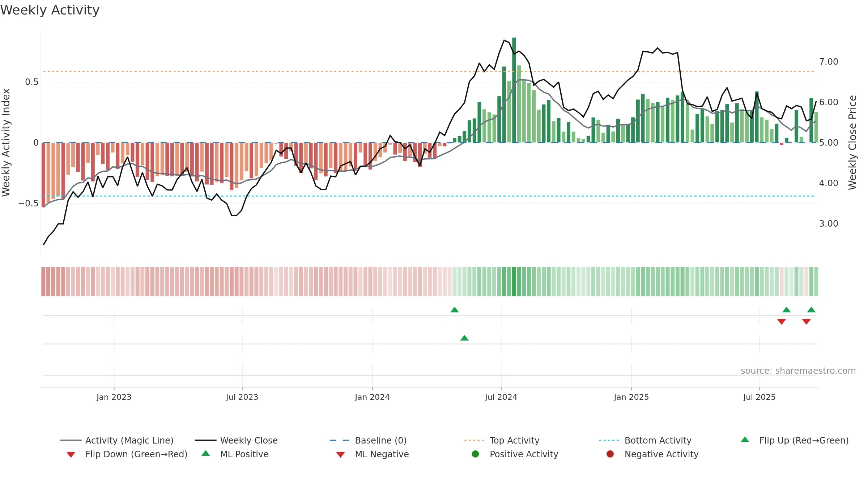Click the darkest green cell in the heatmap strip
The height and width of the screenshot is (488, 868).
514,282
